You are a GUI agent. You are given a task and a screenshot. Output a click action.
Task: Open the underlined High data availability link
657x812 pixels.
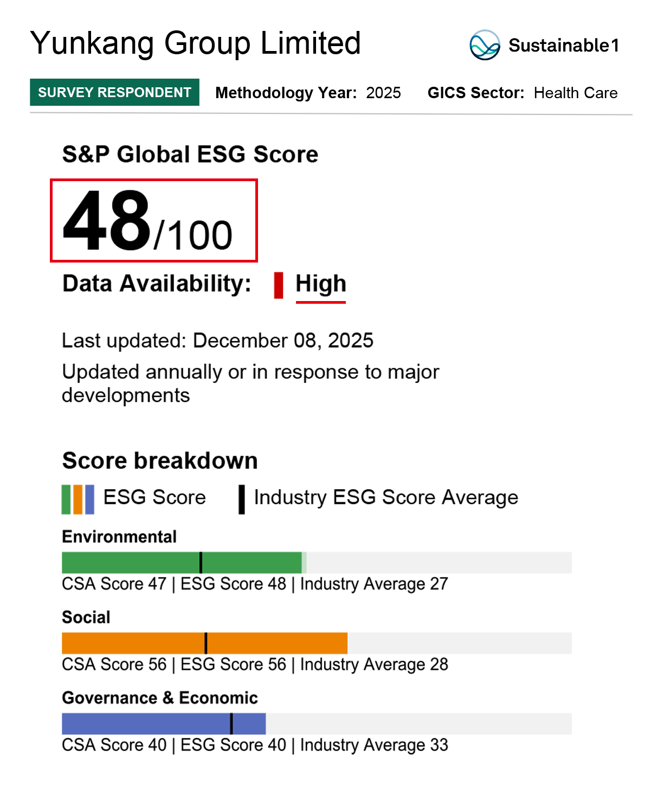[x=320, y=284]
